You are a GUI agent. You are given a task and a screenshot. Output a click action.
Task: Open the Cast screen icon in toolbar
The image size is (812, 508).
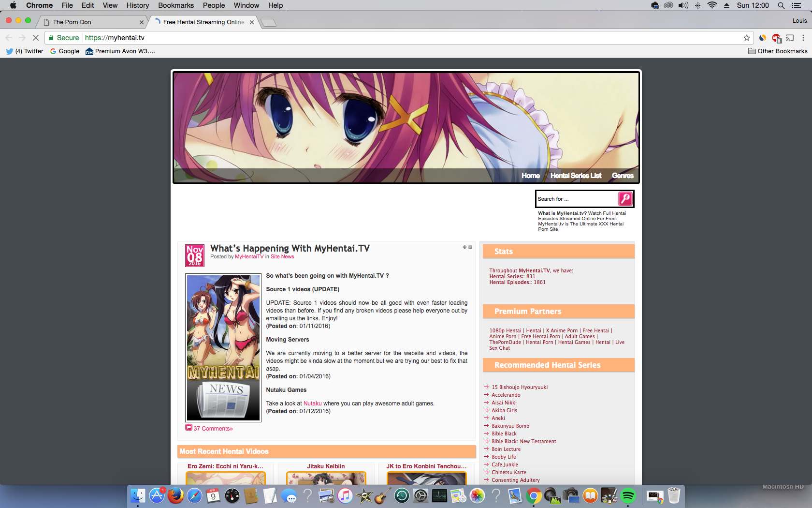pos(790,38)
